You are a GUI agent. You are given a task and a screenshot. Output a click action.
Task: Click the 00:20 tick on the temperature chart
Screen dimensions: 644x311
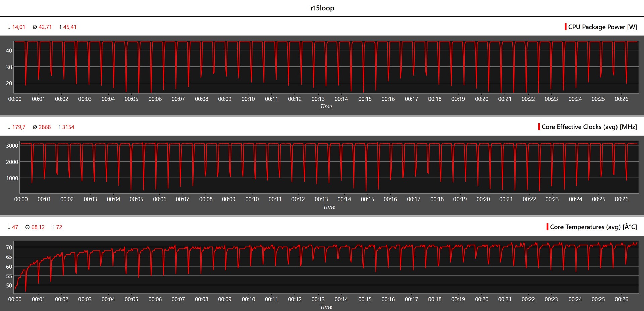coord(482,299)
